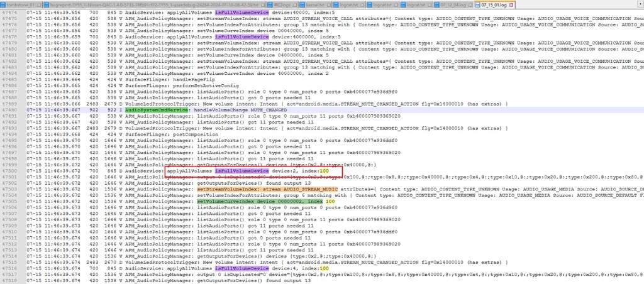This screenshot has height=284, width=644.
Task: Click the file icon on tombstone_01 tab
Action: pyautogui.click(x=3, y=5)
